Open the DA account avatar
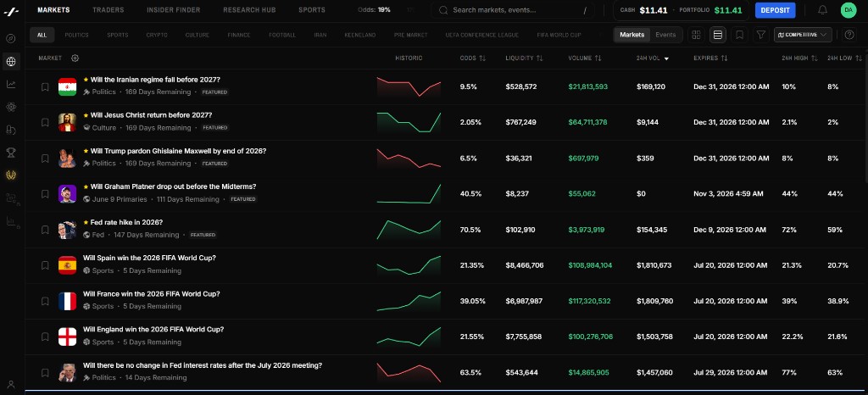Image resolution: width=868 pixels, height=395 pixels. click(848, 10)
